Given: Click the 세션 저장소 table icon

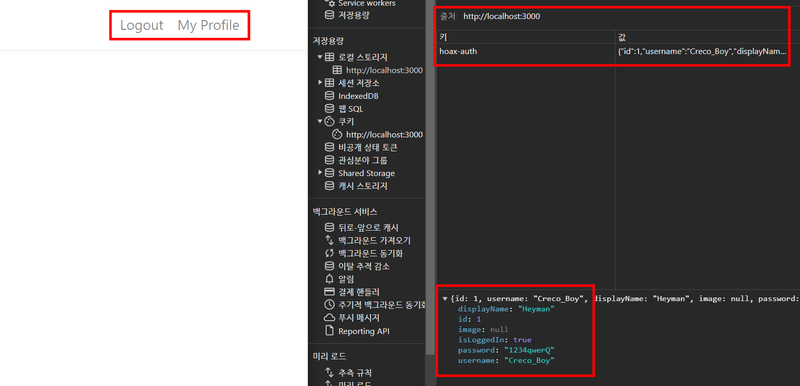Looking at the screenshot, I should [x=330, y=83].
